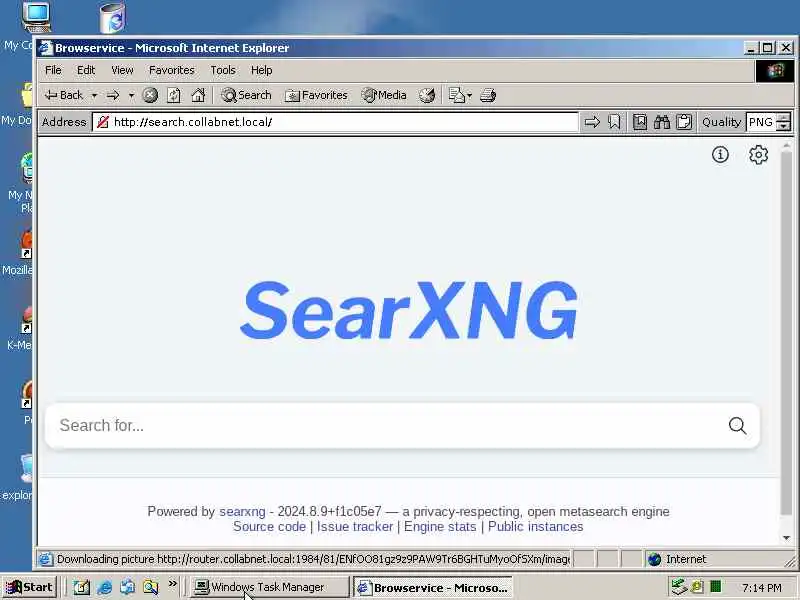Click the page vertical scrollbar track
Screen dimensions: 800x600
click(786, 337)
